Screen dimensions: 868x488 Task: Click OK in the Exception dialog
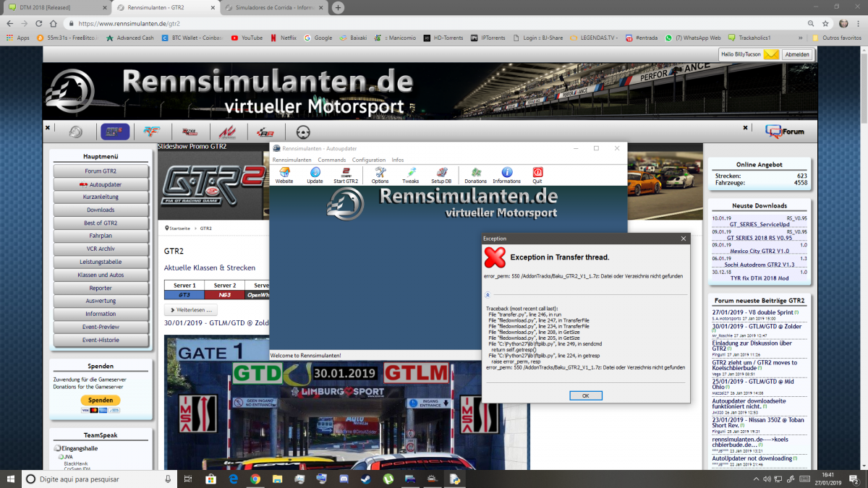585,395
